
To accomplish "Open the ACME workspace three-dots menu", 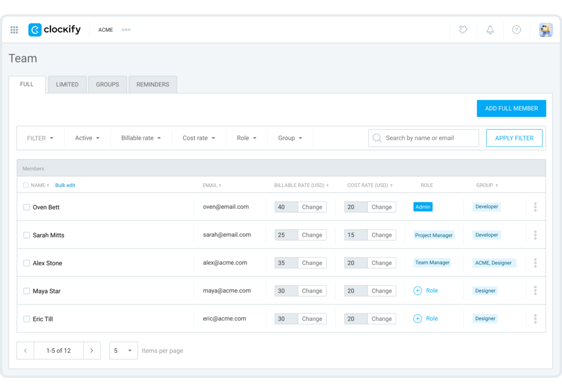I will click(126, 30).
